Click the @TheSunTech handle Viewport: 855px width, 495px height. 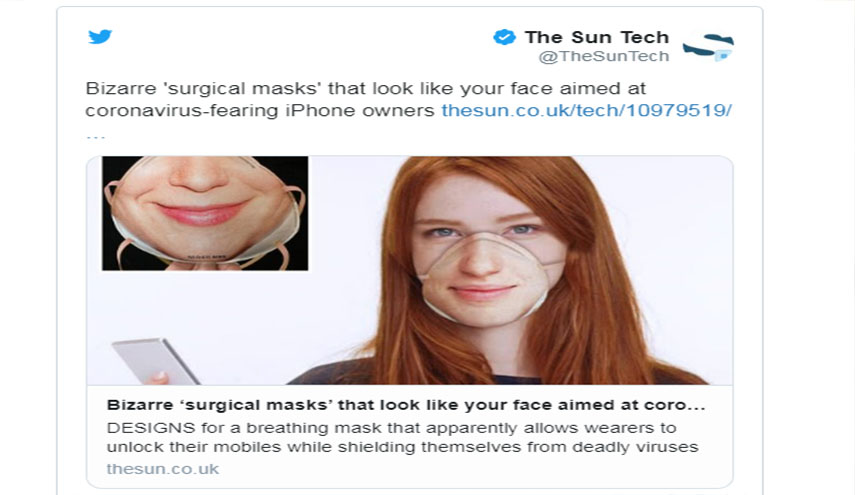pos(604,56)
